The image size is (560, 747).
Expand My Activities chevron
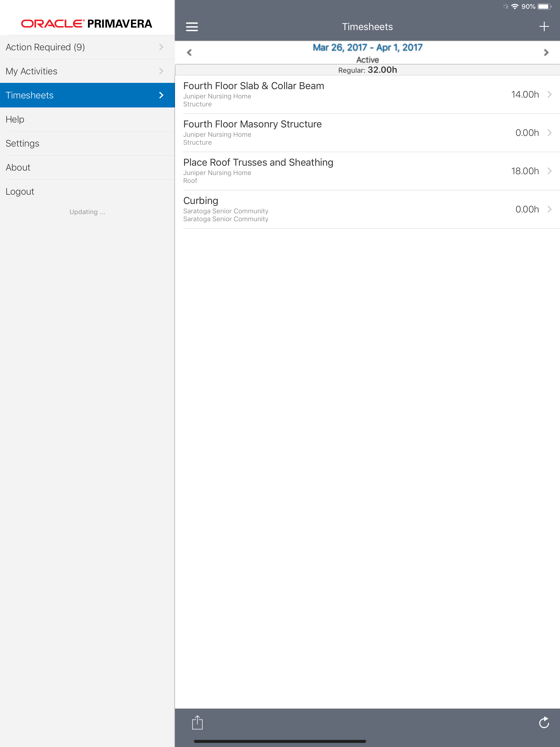coord(161,71)
